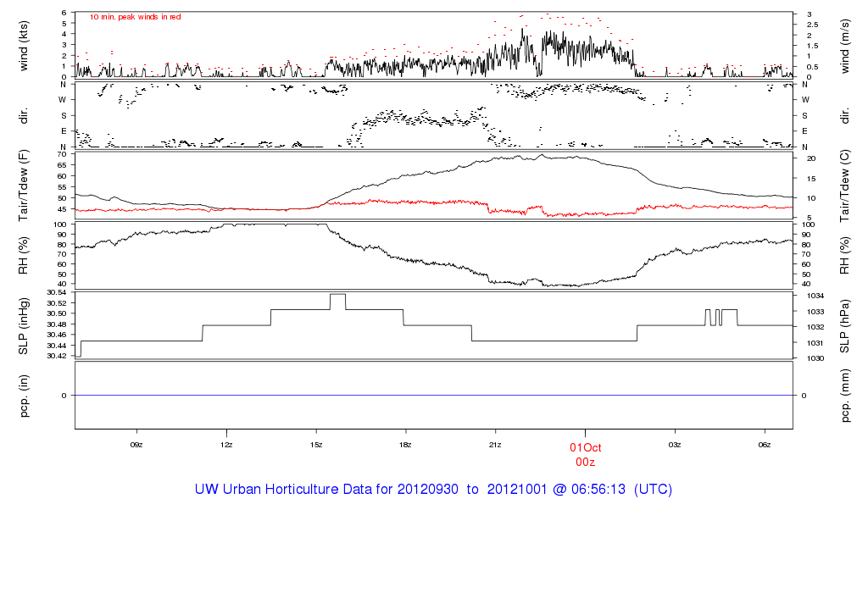Click the '03z' time axis label
Viewport: 868px width, 593px height.
tap(675, 445)
